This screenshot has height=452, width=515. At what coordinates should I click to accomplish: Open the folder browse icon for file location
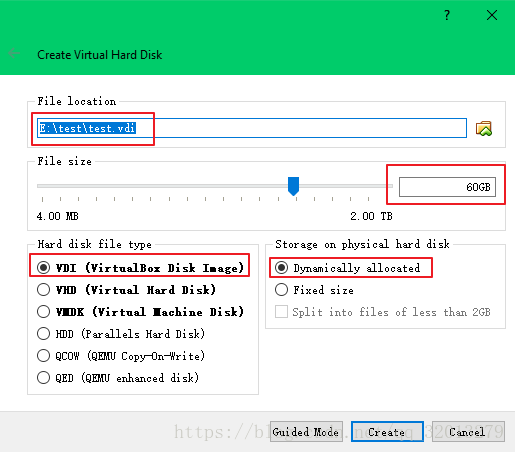[x=484, y=128]
